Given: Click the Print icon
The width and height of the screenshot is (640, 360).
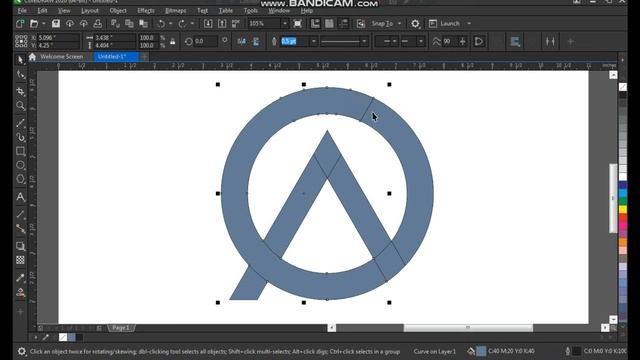Looking at the screenshot, I should tap(98, 24).
